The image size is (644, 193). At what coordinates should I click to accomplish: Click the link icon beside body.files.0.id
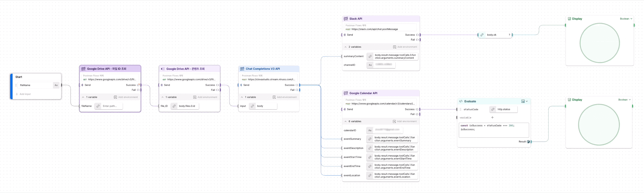tap(174, 106)
